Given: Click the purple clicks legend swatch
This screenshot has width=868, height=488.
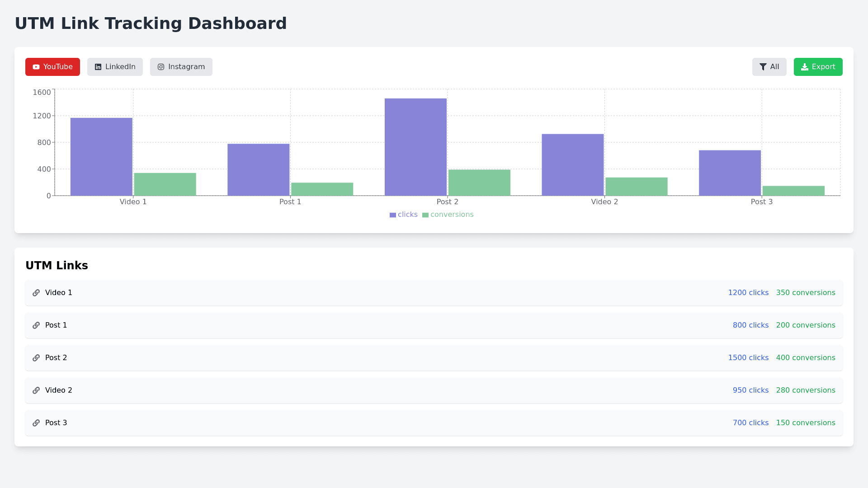Looking at the screenshot, I should click(x=393, y=215).
